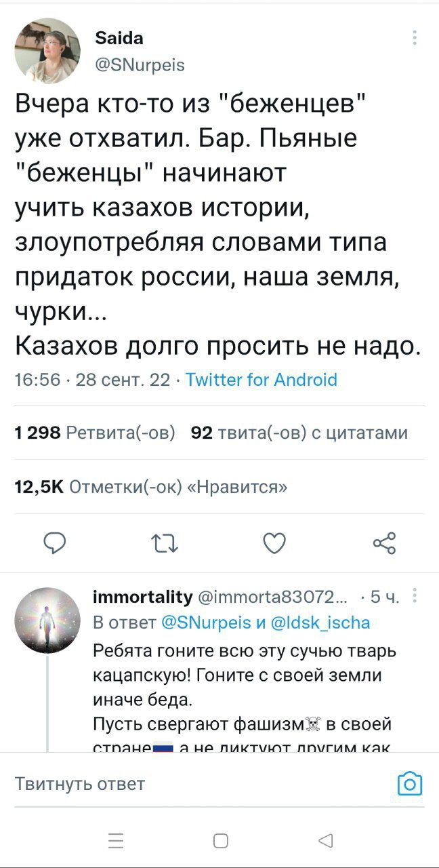This screenshot has width=439, height=868.
Task: View immortality's profile avatar
Action: (47, 620)
